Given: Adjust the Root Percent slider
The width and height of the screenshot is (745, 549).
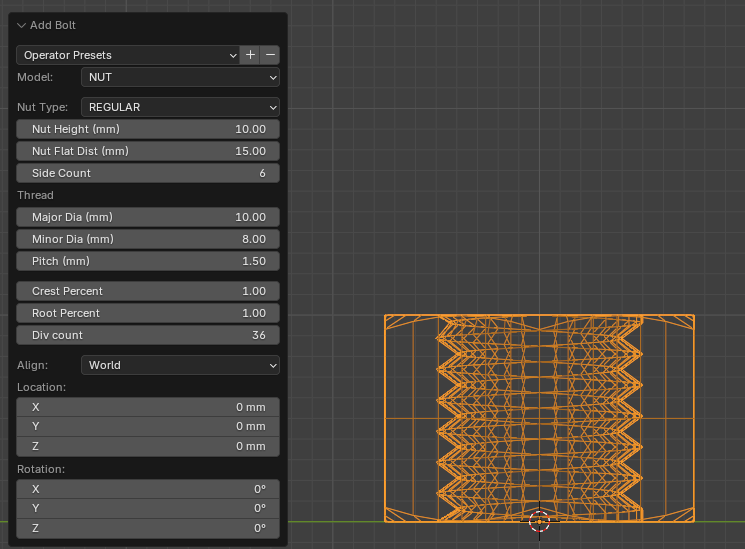Looking at the screenshot, I should [x=148, y=313].
